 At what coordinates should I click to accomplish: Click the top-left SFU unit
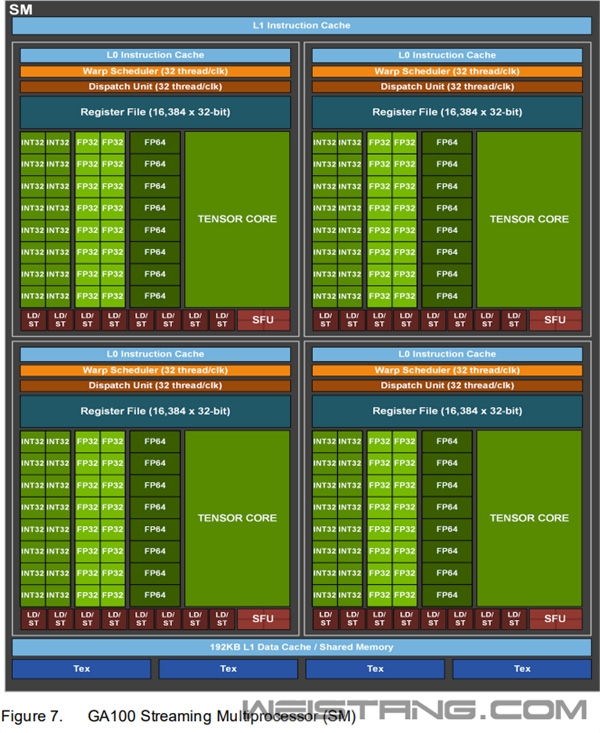tap(263, 320)
